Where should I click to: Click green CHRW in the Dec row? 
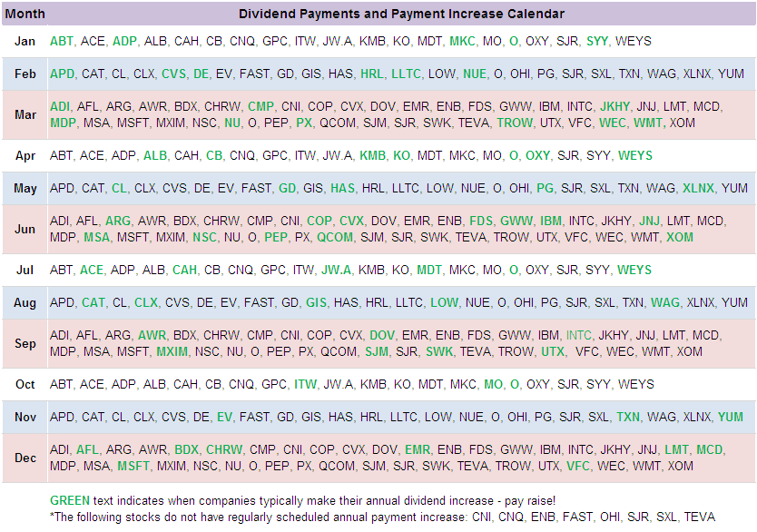[224, 449]
